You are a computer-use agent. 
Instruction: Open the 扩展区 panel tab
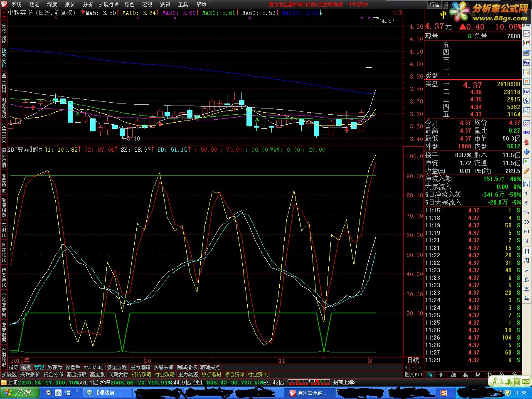(9, 374)
